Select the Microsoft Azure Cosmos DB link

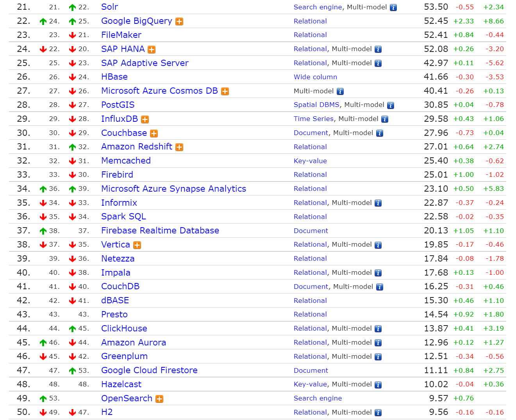click(x=159, y=91)
